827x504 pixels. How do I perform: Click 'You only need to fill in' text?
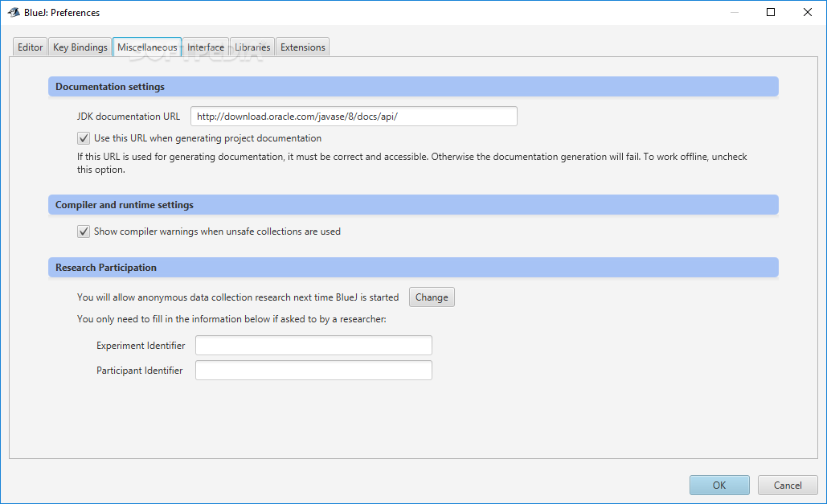tap(231, 319)
